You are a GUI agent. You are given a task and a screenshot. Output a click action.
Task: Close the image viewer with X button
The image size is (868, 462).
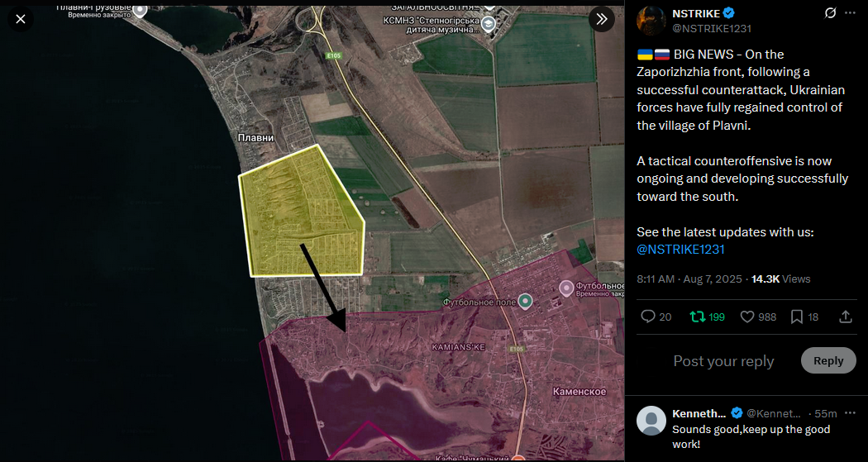(21, 19)
